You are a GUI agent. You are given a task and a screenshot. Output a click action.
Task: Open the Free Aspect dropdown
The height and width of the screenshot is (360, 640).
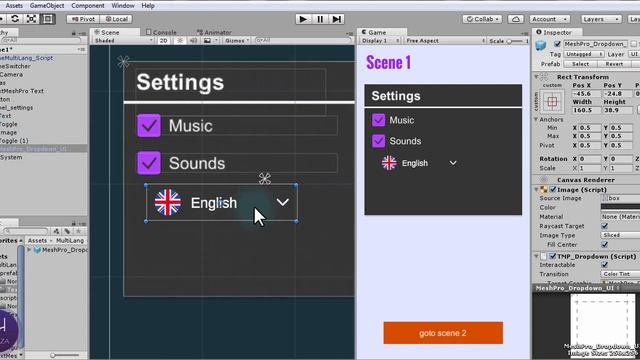click(445, 40)
